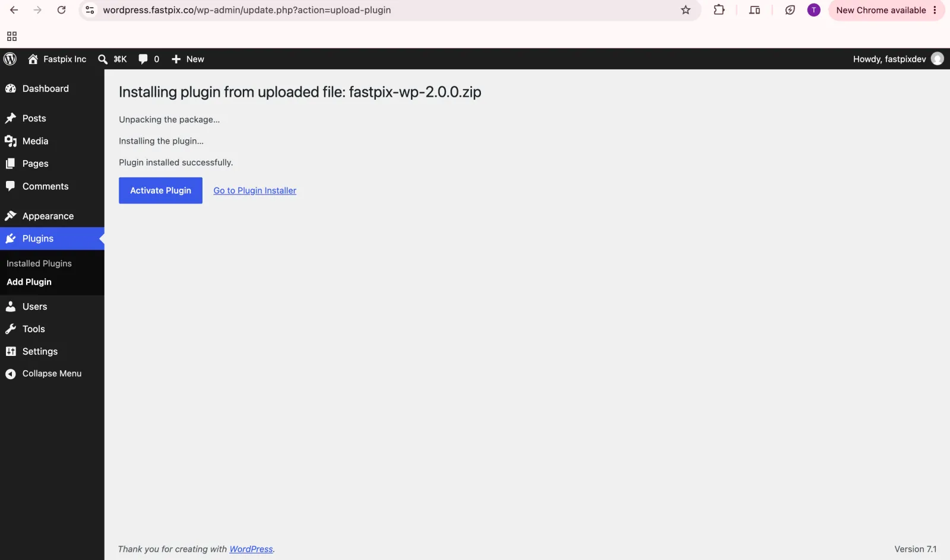
Task: Open the fastpixdev user avatar menu
Action: coord(938,59)
